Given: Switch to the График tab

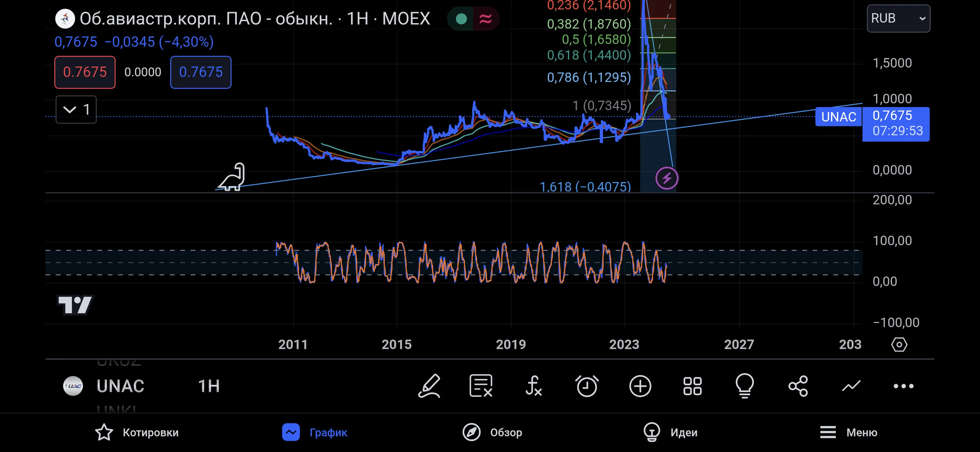Looking at the screenshot, I should coord(315,432).
